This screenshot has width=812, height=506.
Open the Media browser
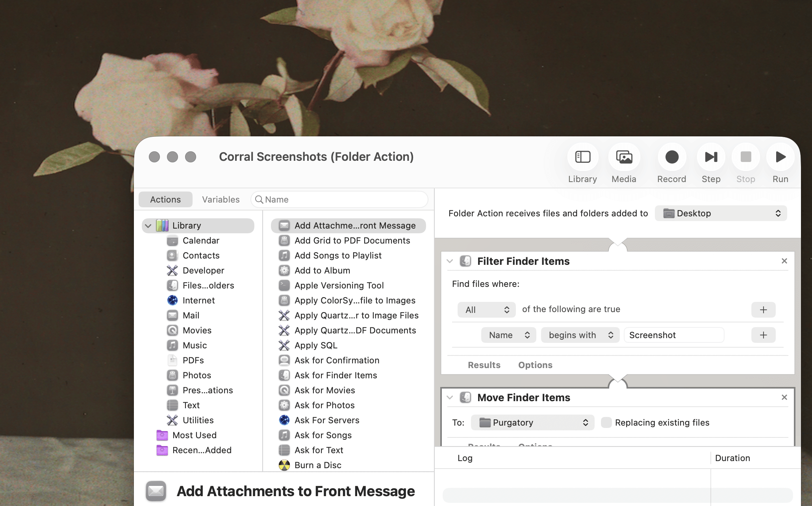point(624,157)
